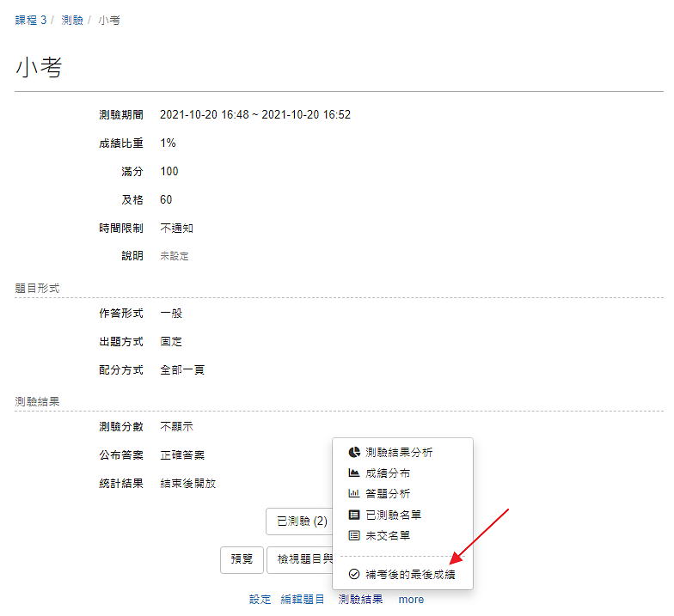Click the pie chart icon beside 測驗結果分析
This screenshot has width=674, height=616.
[354, 452]
